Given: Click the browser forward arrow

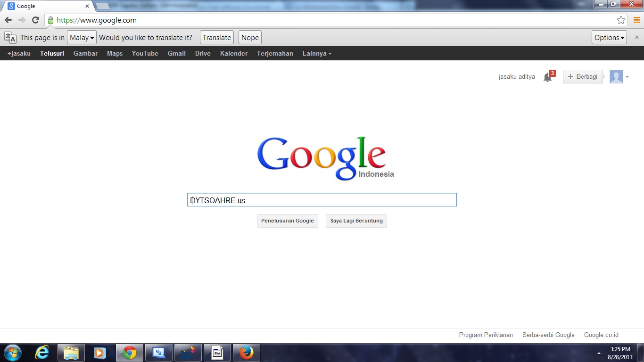Looking at the screenshot, I should 22,20.
